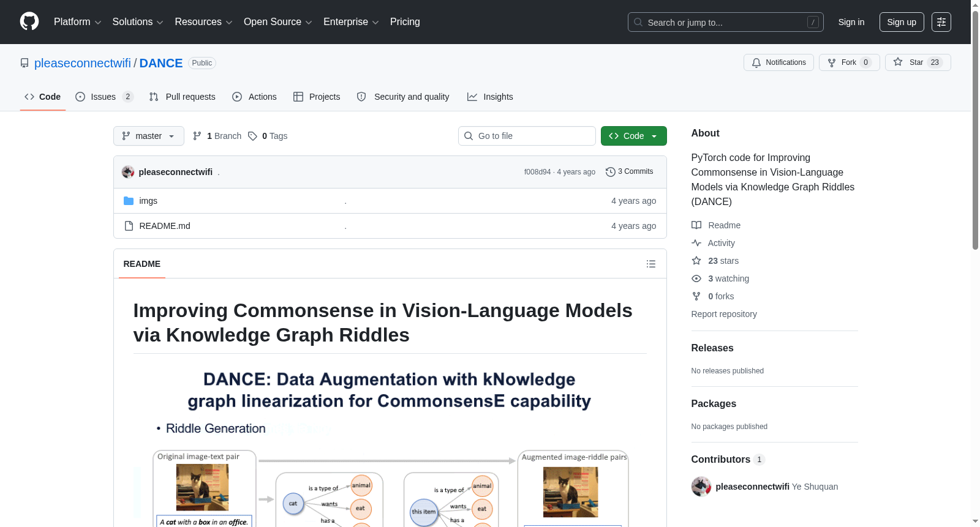Click the contributor avatar for pleaseconnectwifi
Viewport: 980px width, 527px height.
coord(701,487)
